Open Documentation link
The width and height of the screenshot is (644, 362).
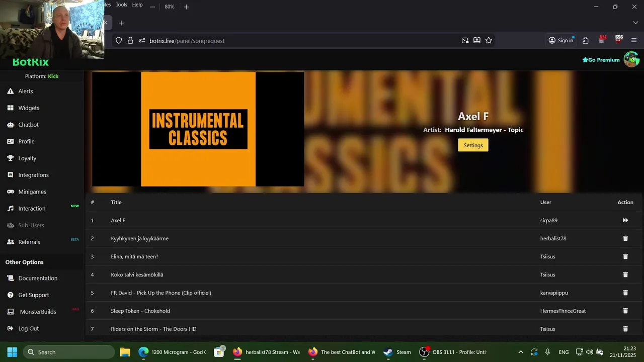coord(38,278)
